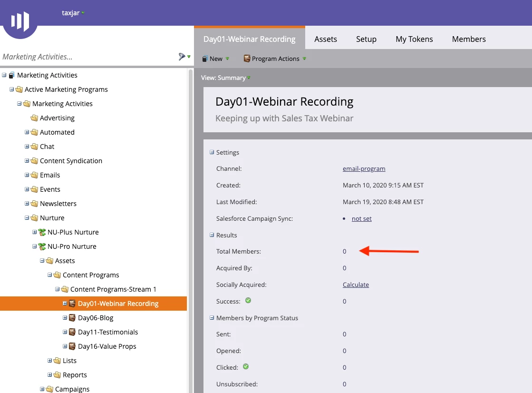Switch to the Setup tab
The image size is (532, 393).
pos(366,39)
